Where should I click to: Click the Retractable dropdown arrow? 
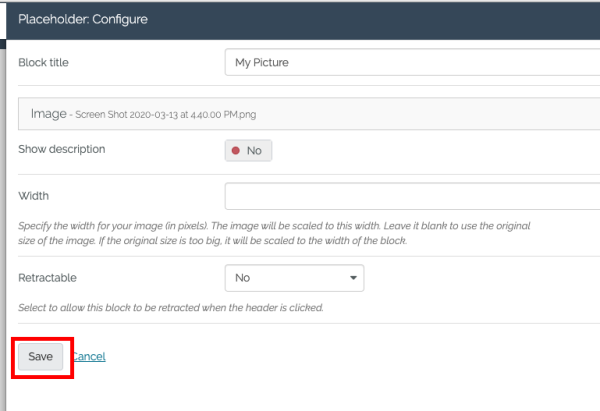point(353,278)
